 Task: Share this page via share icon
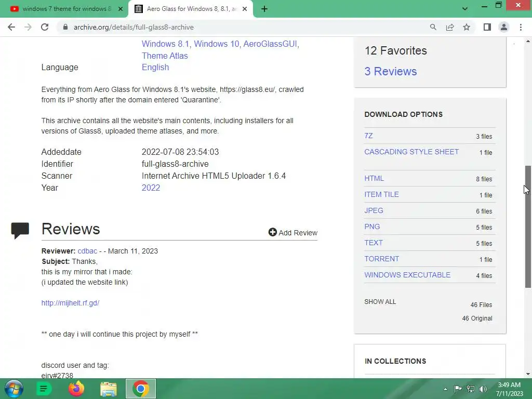(450, 27)
